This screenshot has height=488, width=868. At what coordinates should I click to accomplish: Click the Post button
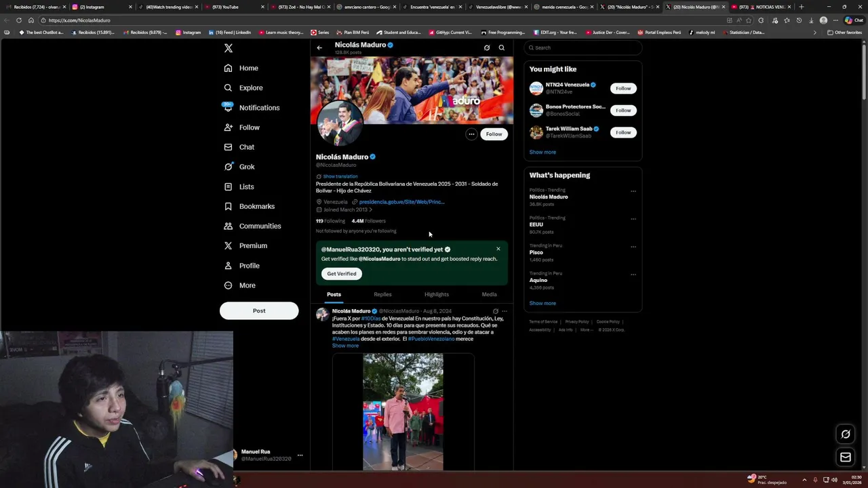point(259,310)
